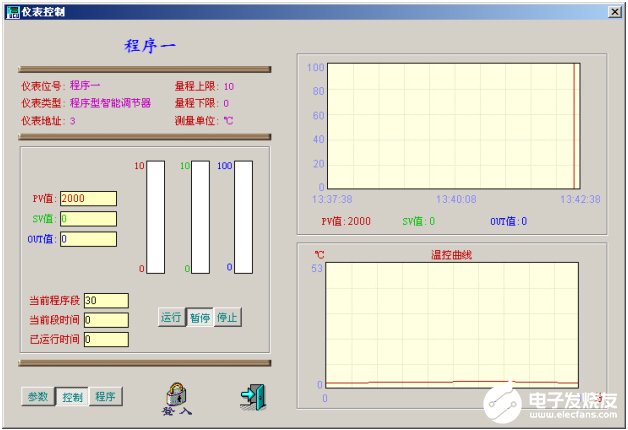Click the 100 scale label of top chart

point(315,67)
